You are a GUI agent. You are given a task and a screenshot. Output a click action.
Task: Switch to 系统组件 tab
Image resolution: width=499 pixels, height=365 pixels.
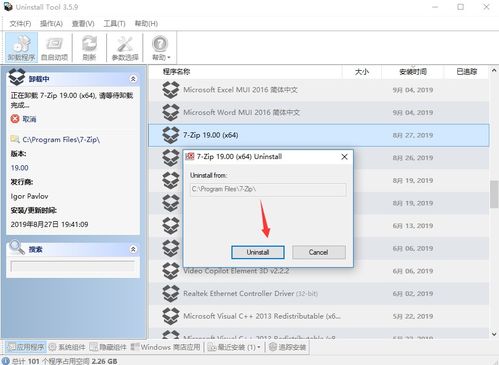(x=67, y=347)
